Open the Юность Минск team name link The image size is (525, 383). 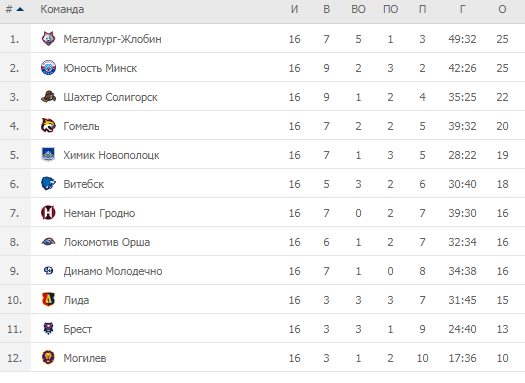(100, 68)
